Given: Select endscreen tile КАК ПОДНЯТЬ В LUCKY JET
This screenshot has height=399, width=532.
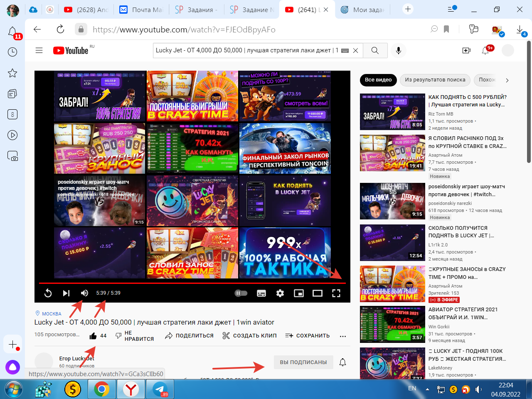Looking at the screenshot, I should (285, 201).
